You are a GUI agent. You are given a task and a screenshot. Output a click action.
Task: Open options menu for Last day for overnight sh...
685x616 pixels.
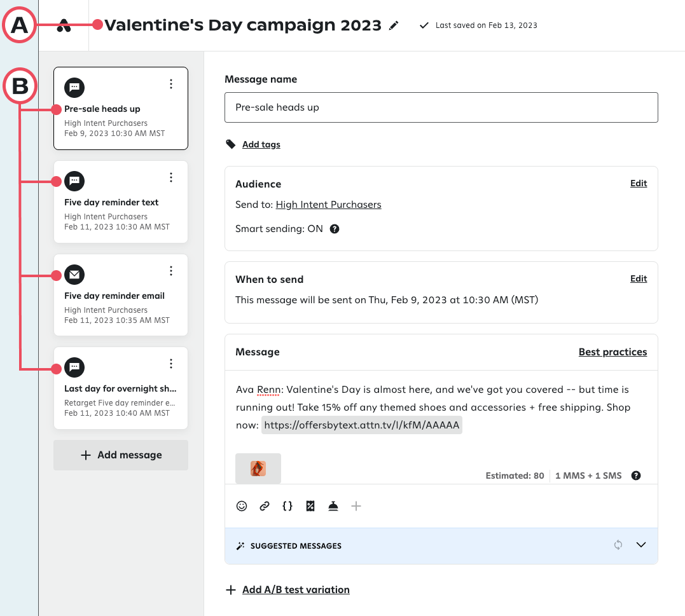[170, 363]
